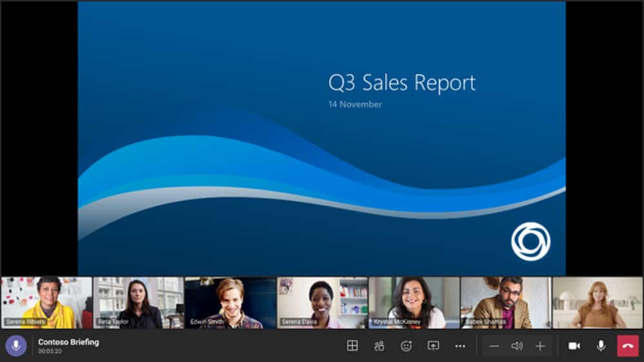
Task: Hang up with the red end call button
Action: point(628,346)
